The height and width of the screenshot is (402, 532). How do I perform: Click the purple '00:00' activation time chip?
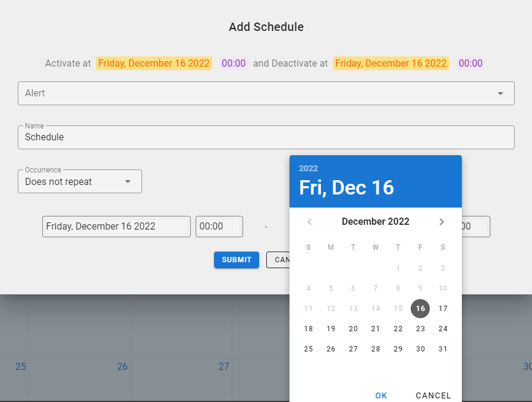234,63
